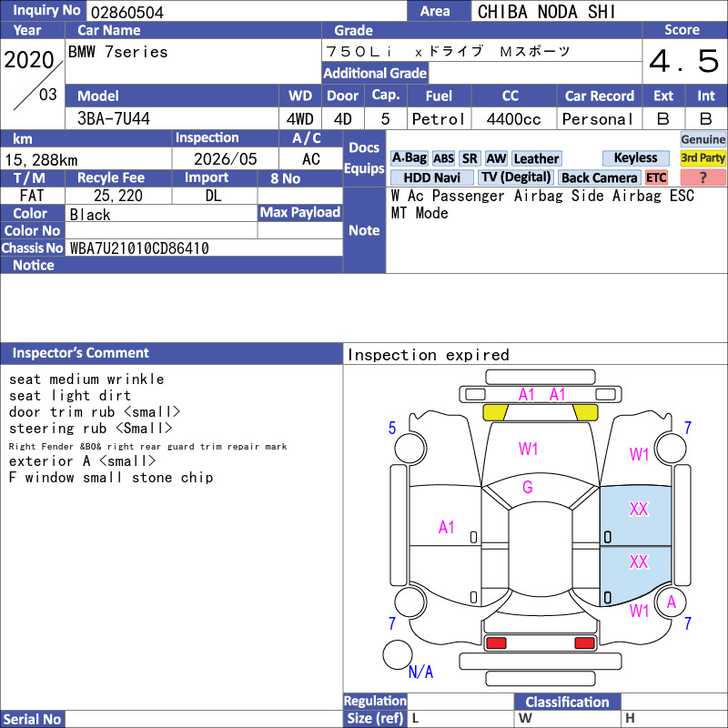Click the Inspection expired text

(x=428, y=355)
